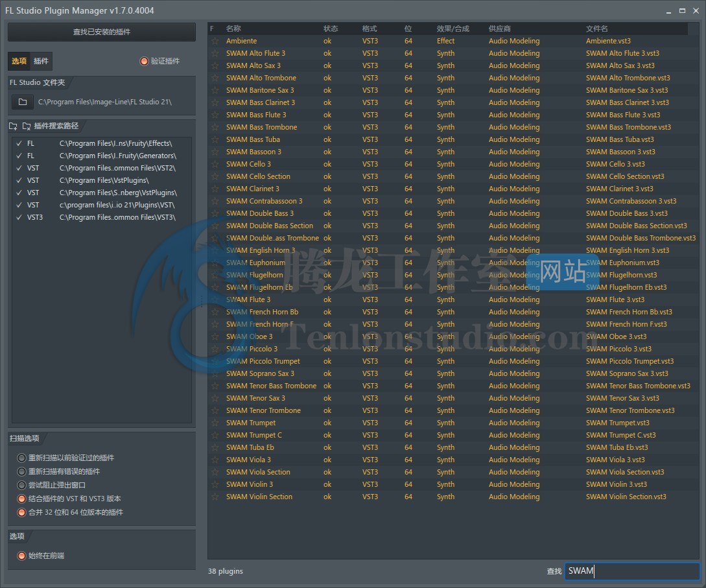Star the SWAM Cello Section plugin
706x588 pixels.
tap(215, 176)
